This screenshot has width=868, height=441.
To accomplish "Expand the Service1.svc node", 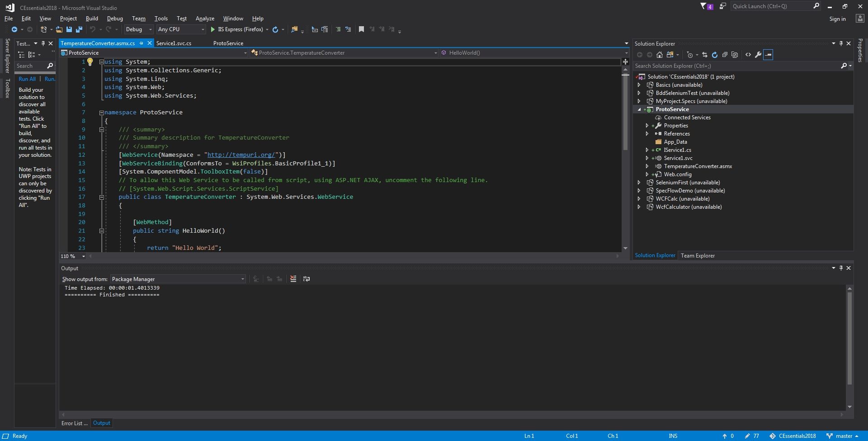I will 647,158.
